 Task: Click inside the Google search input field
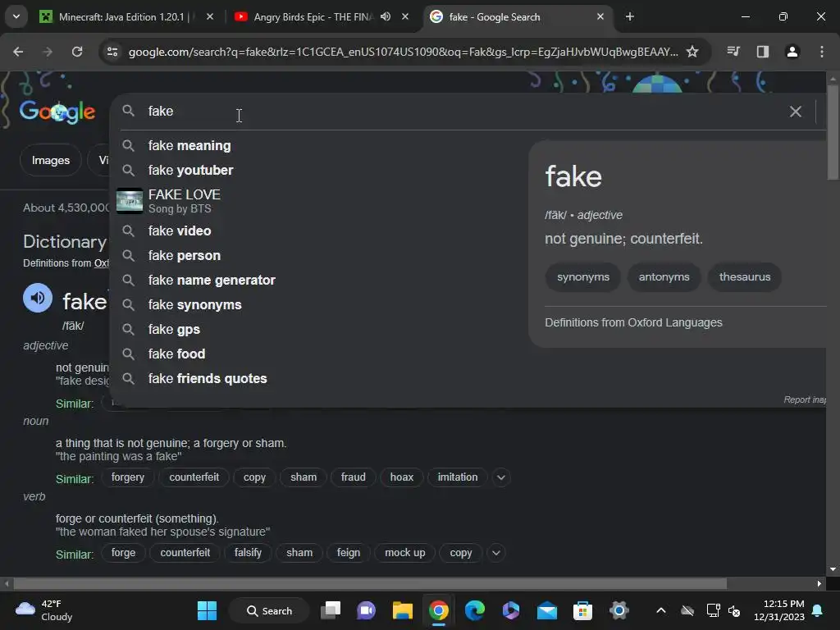(461, 112)
